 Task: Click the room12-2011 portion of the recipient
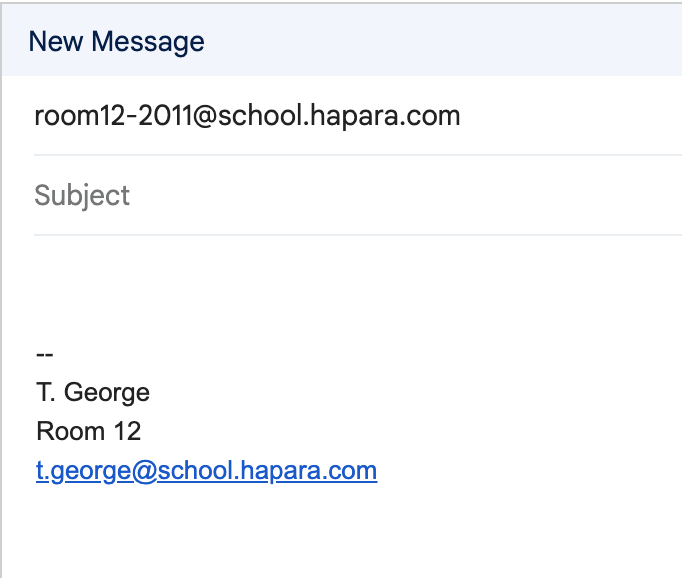pos(113,116)
